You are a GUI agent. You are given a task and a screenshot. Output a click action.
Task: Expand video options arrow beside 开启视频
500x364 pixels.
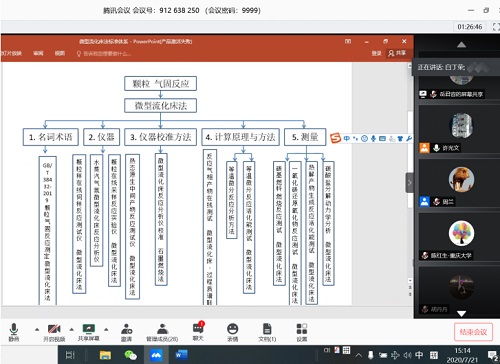click(72, 329)
